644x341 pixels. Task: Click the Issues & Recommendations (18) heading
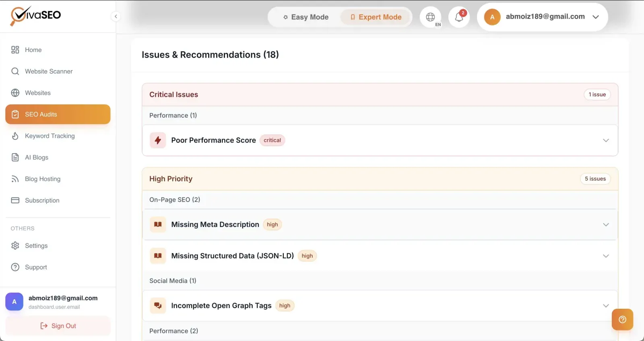click(210, 54)
